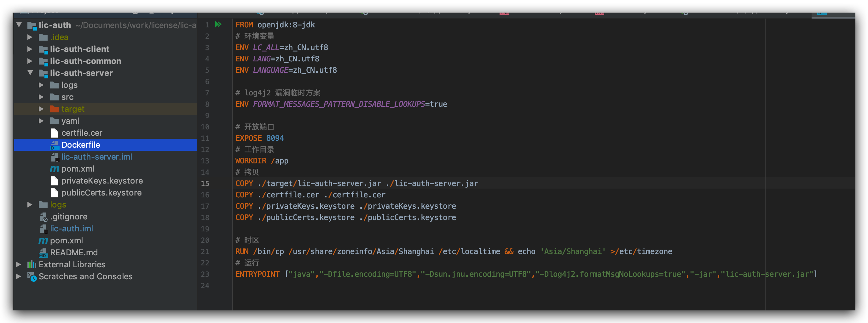Expand the target folder arrow

(41, 109)
